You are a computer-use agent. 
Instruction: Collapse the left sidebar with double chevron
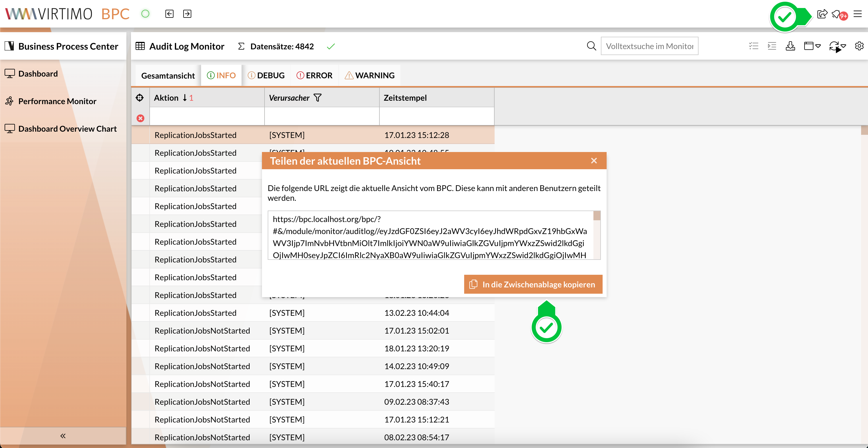point(63,436)
